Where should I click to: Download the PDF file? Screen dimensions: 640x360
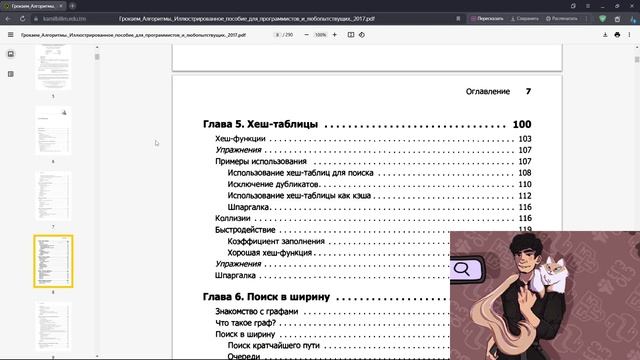click(x=605, y=35)
